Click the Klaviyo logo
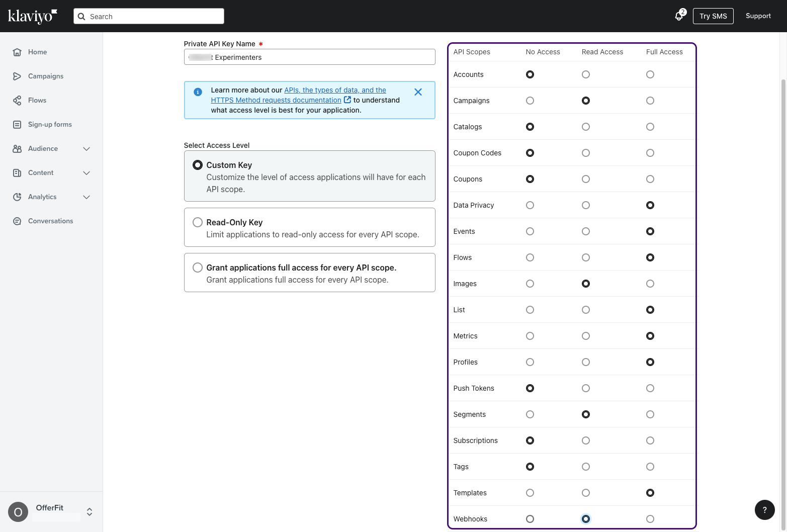This screenshot has height=532, width=787. [31, 16]
